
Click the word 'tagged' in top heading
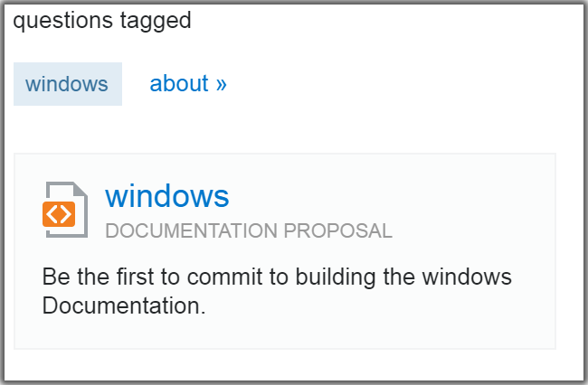point(156,21)
